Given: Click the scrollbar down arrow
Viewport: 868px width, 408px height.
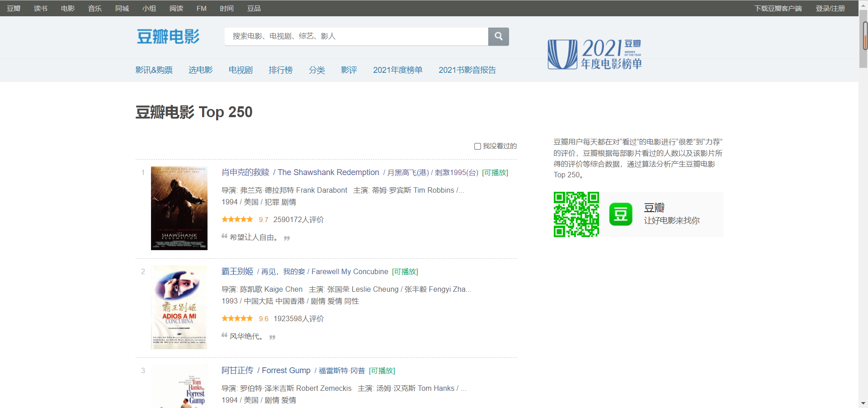Looking at the screenshot, I should coord(863,403).
